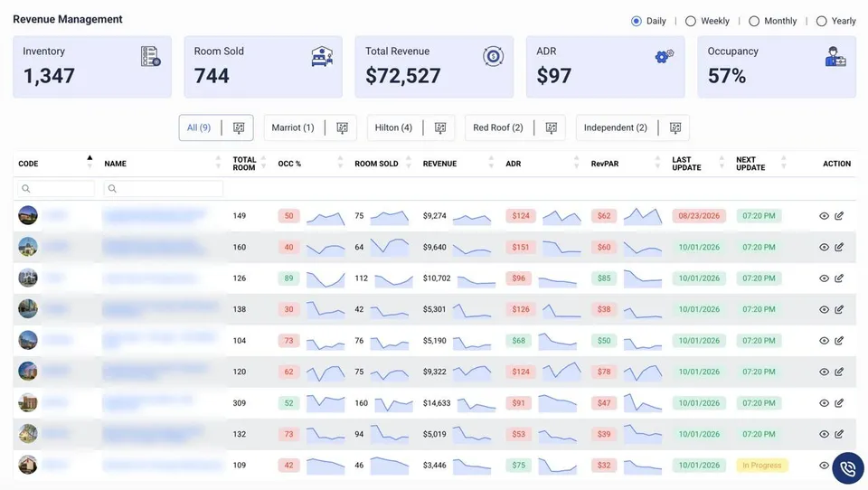The width and height of the screenshot is (868, 490).
Task: Sort by RevPAR column arrows
Action: 657,162
